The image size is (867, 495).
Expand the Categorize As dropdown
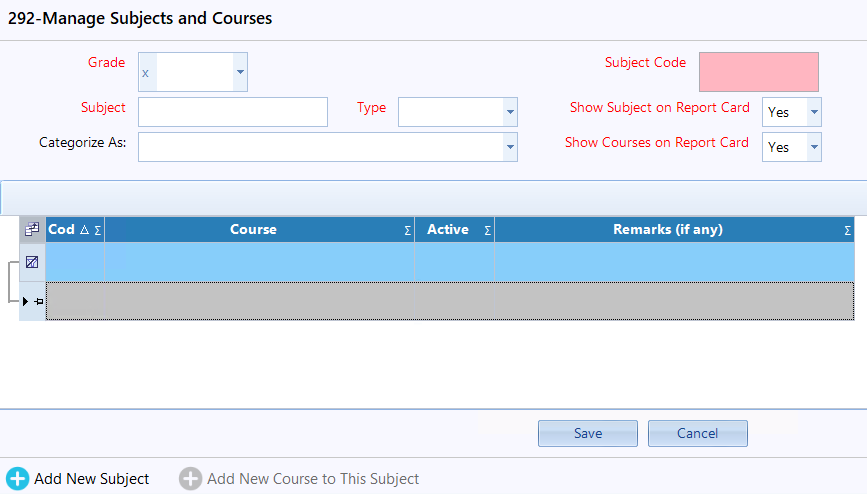click(x=510, y=147)
